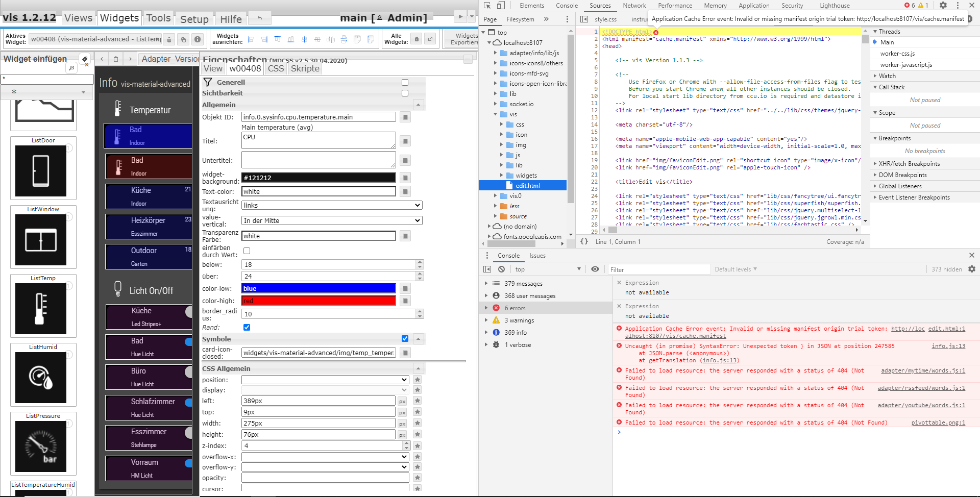Screen dimensions: 980x497
Task: Select the ListDoor widget thumbnail
Action: coord(43,168)
